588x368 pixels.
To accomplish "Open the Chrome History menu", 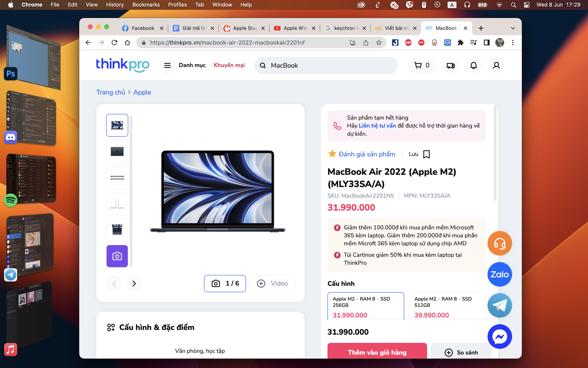I will (x=115, y=5).
